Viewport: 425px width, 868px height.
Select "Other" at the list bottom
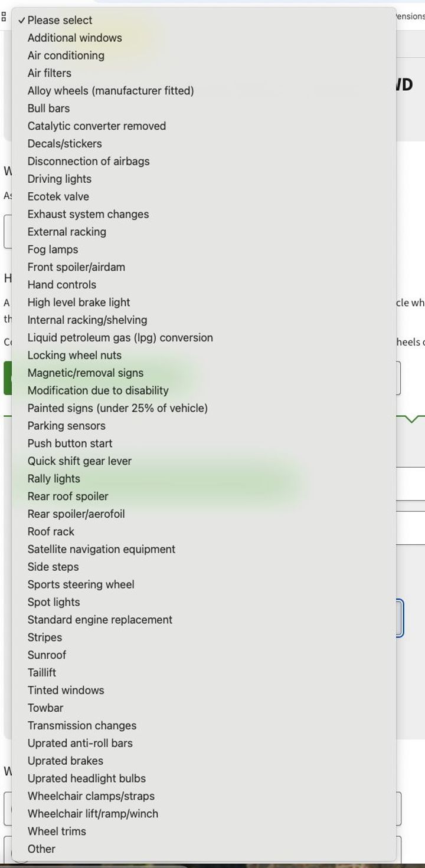(x=41, y=849)
